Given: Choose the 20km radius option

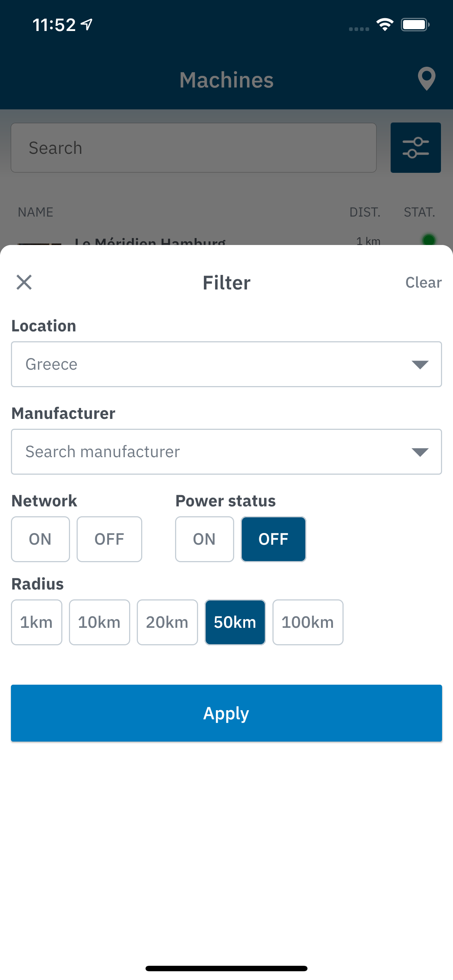Looking at the screenshot, I should point(167,622).
